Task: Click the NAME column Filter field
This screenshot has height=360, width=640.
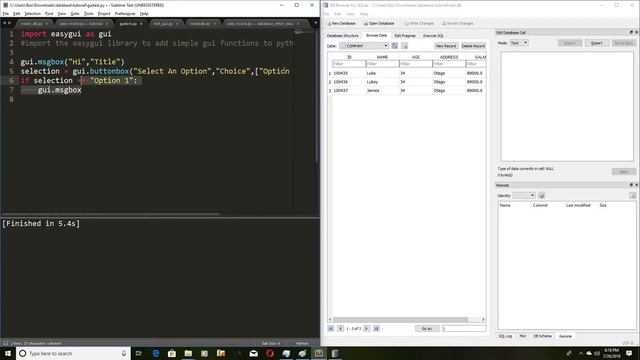Action: click(x=382, y=64)
